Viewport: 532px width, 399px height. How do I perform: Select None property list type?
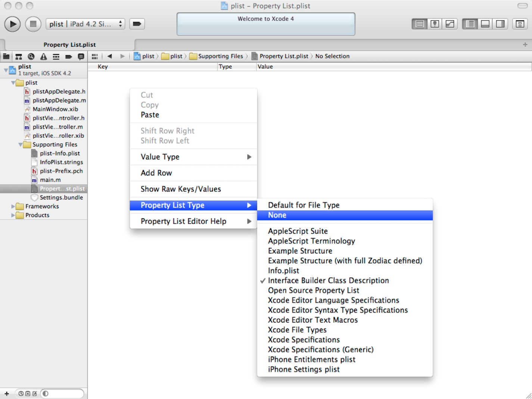[x=345, y=215]
